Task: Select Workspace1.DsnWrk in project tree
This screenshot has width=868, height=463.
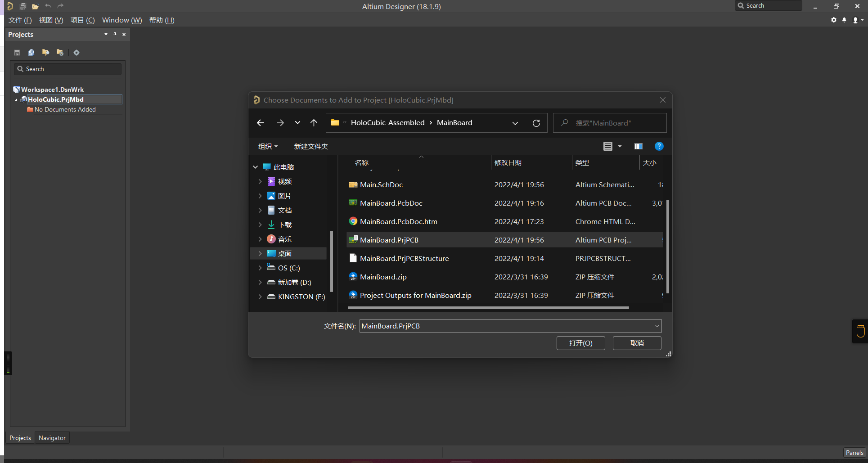Action: click(x=52, y=90)
